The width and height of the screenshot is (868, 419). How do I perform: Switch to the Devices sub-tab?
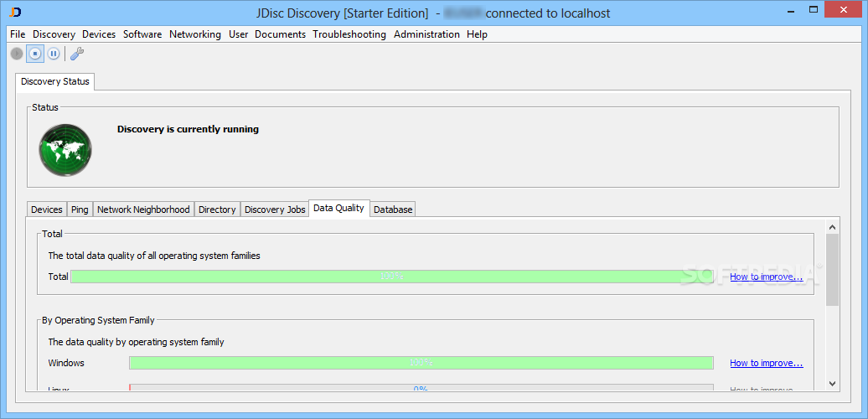point(47,209)
